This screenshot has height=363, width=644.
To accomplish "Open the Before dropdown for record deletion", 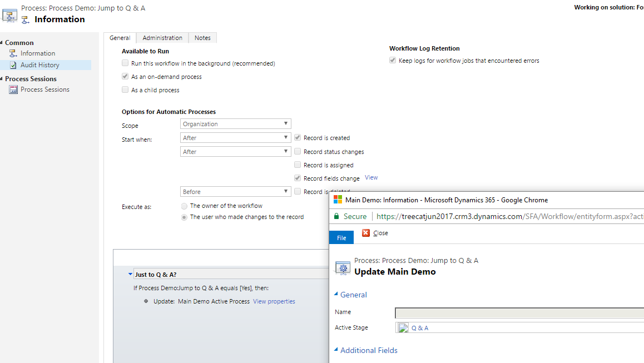I will [235, 192].
